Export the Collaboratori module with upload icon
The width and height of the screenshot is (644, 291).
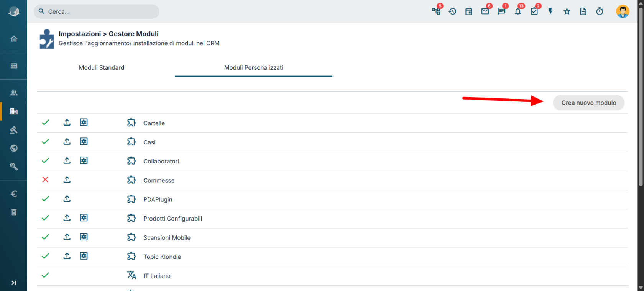[x=67, y=160]
